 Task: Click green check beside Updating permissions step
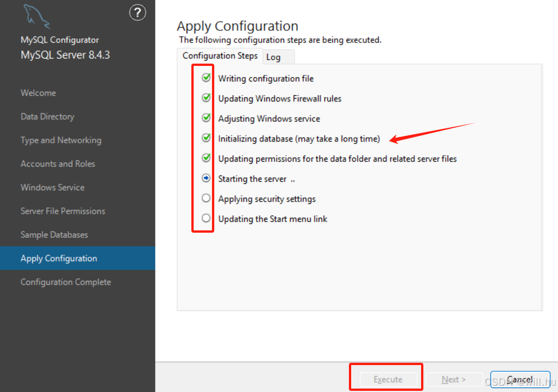point(206,158)
